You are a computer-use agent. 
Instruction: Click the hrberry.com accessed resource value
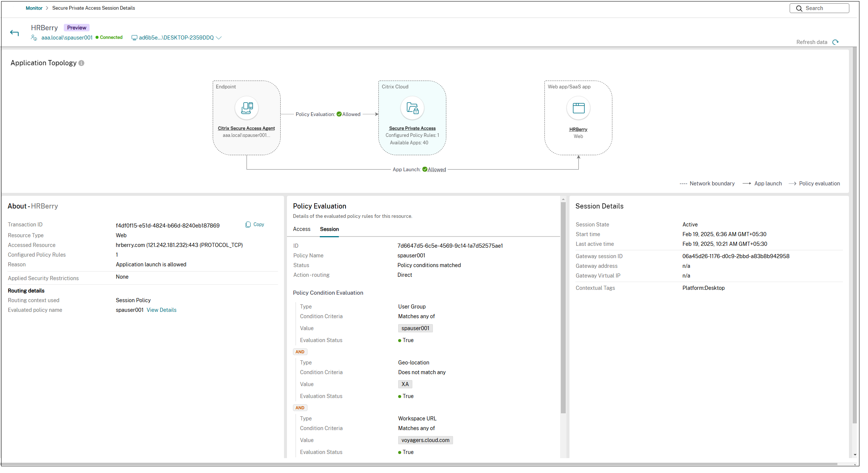[x=179, y=245]
